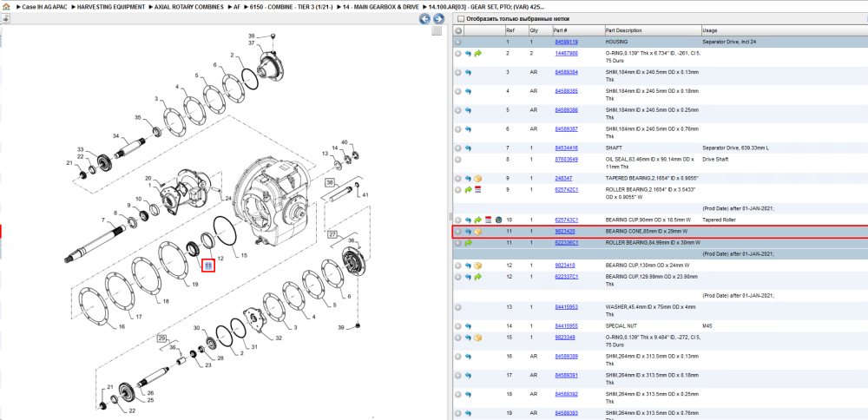868x420 pixels.
Task: Click the globe icon on 625743C1 row
Action: (497, 220)
